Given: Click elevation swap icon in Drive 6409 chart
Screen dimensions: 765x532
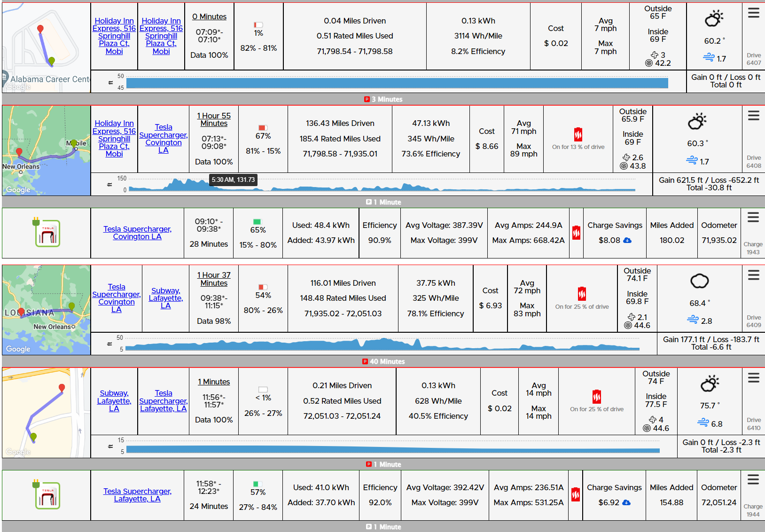Looking at the screenshot, I should 109,344.
